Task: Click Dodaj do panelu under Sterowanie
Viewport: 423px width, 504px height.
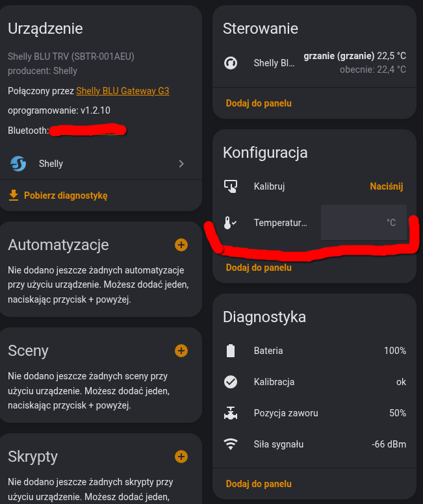Action: [x=259, y=103]
